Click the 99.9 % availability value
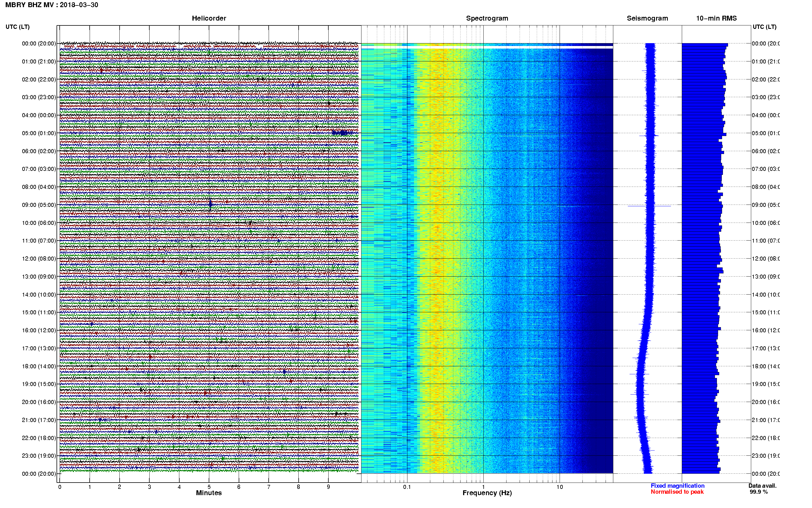Screen dimensions: 812x508 click(x=759, y=492)
